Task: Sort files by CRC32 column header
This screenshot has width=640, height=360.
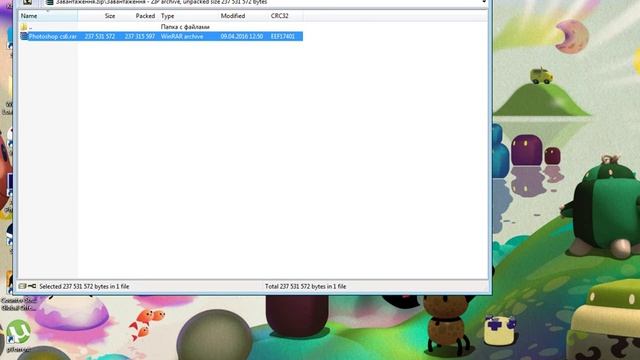Action: (x=285, y=16)
